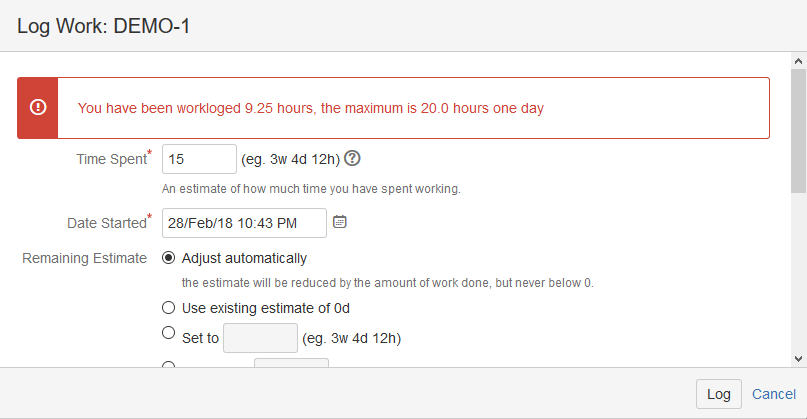Select Use existing estimate of 0d

(x=169, y=307)
